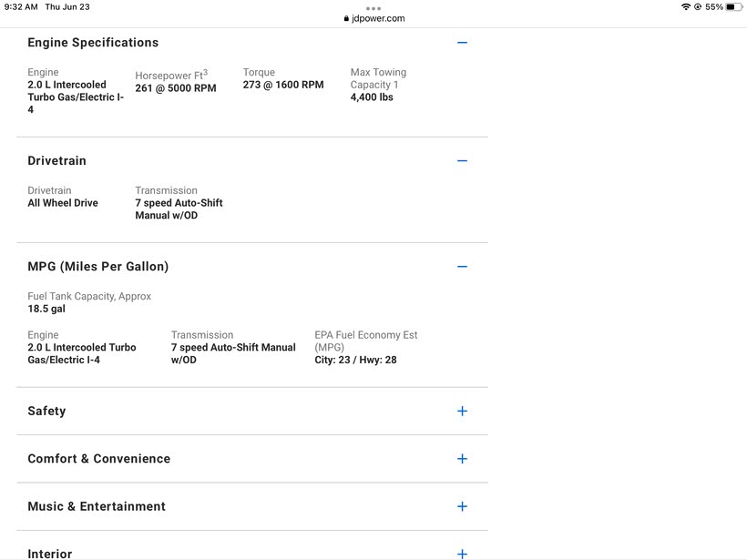Expand Music & Entertainment plus icon
This screenshot has width=747, height=560.
click(x=462, y=506)
